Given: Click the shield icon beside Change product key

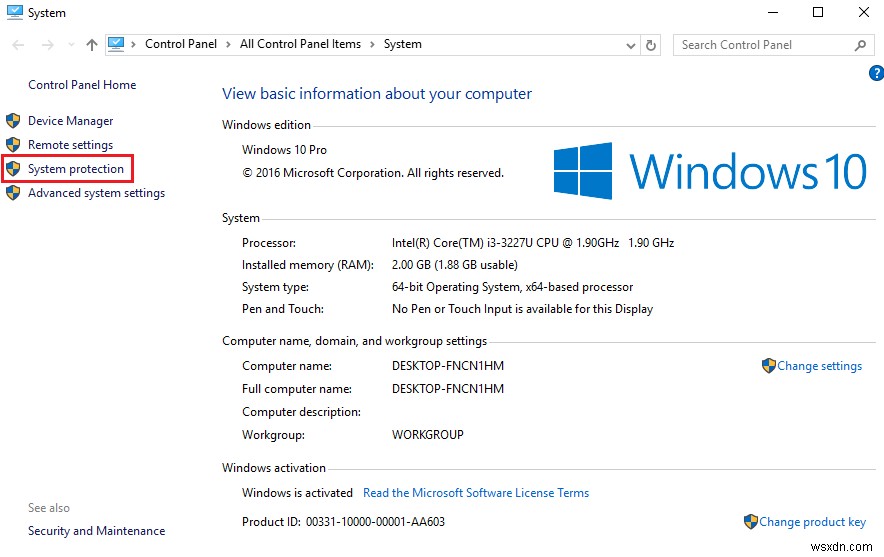Looking at the screenshot, I should pyautogui.click(x=750, y=521).
